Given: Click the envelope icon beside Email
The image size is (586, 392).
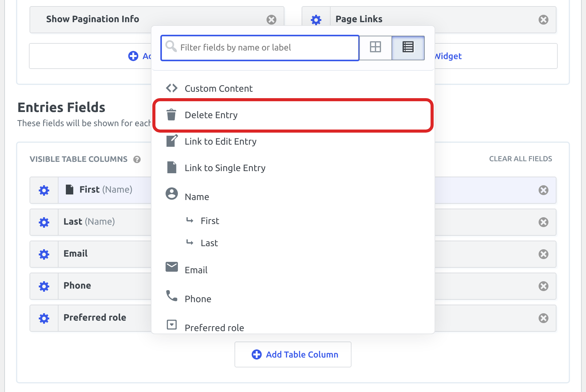Looking at the screenshot, I should tap(172, 267).
